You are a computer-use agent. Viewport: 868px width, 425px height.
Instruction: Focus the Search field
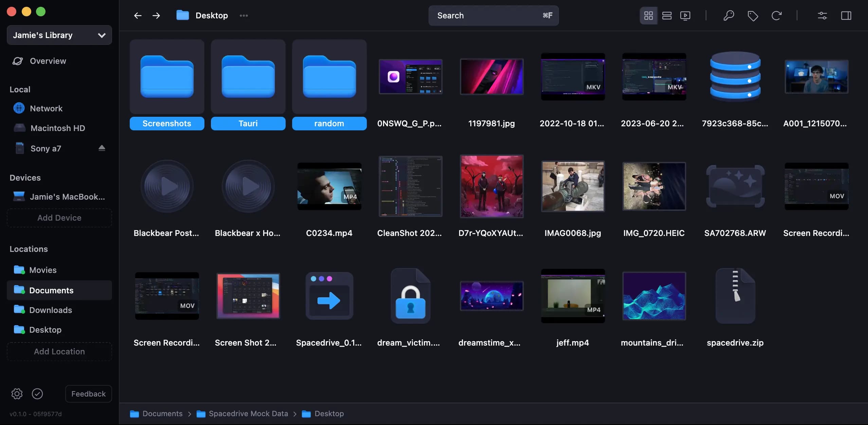click(x=493, y=16)
